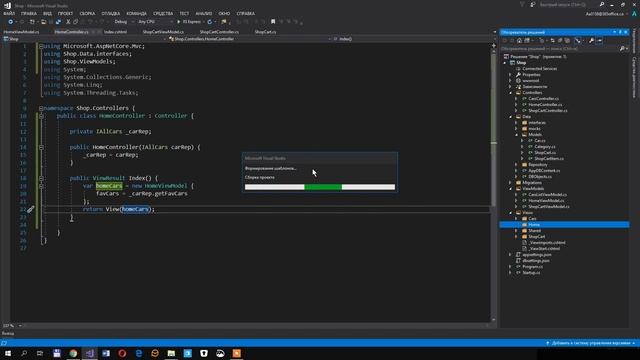Open the ТЕСТ menu
This screenshot has width=640, height=360.
click(x=184, y=13)
